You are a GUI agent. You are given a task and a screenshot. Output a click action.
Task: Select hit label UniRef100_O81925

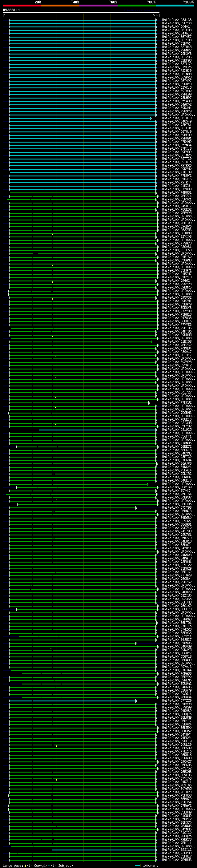pos(176,430)
